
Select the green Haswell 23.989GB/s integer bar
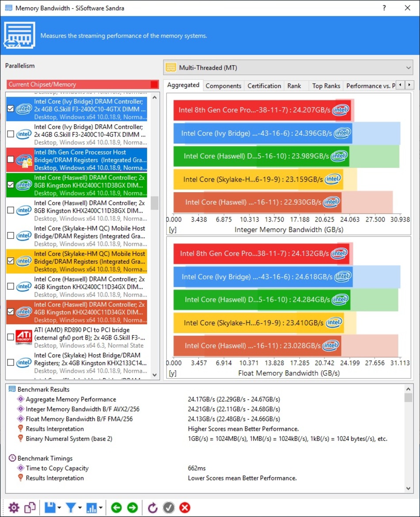261,156
